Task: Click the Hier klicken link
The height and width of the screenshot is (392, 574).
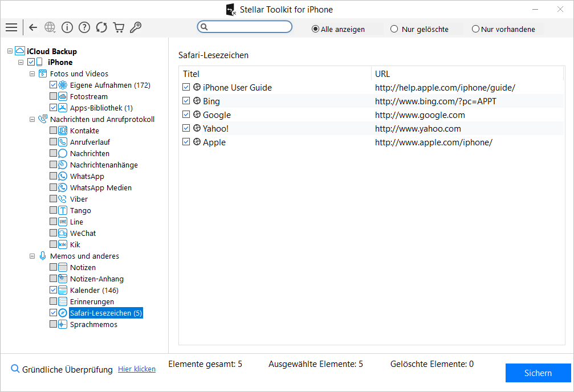Action: (137, 369)
